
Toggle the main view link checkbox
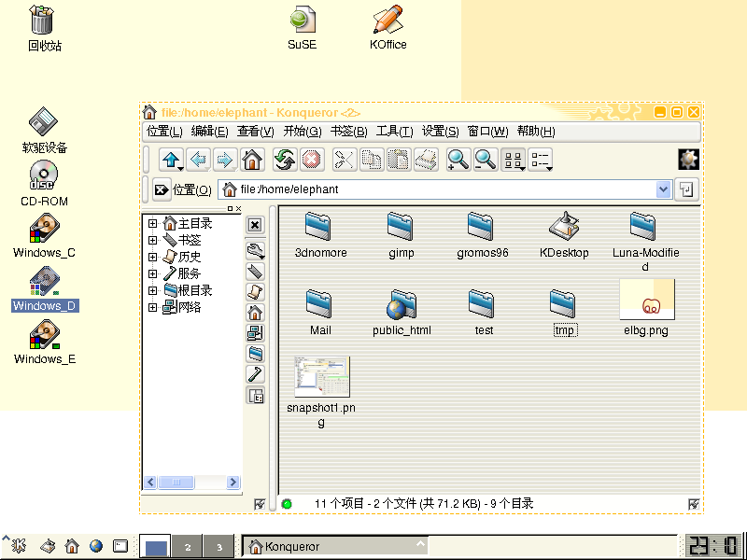pyautogui.click(x=694, y=504)
